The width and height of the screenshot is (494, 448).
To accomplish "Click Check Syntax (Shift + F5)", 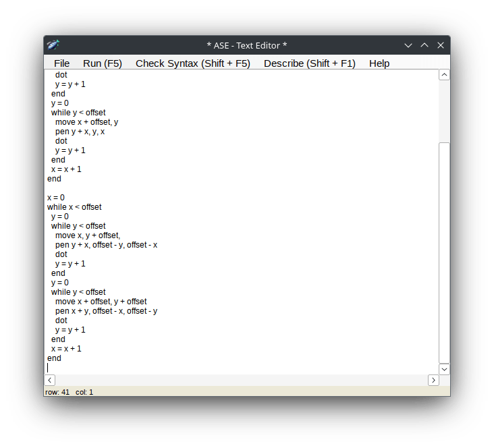I will pos(192,63).
